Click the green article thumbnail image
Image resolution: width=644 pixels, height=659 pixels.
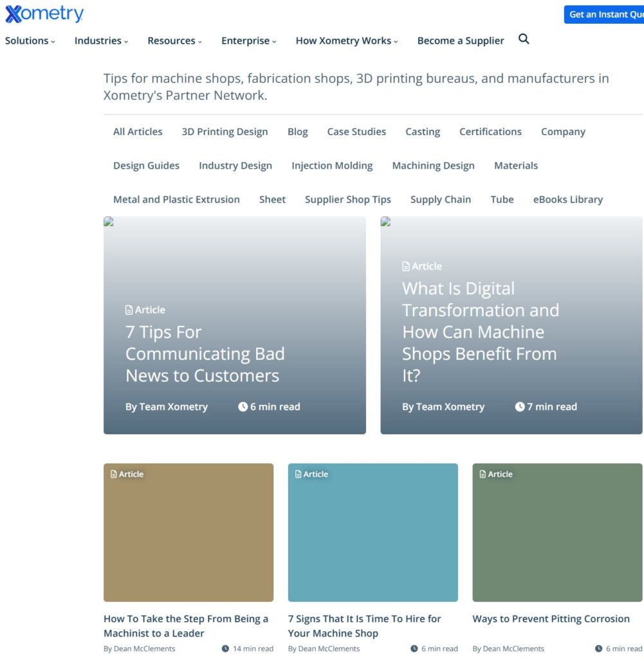(x=557, y=532)
